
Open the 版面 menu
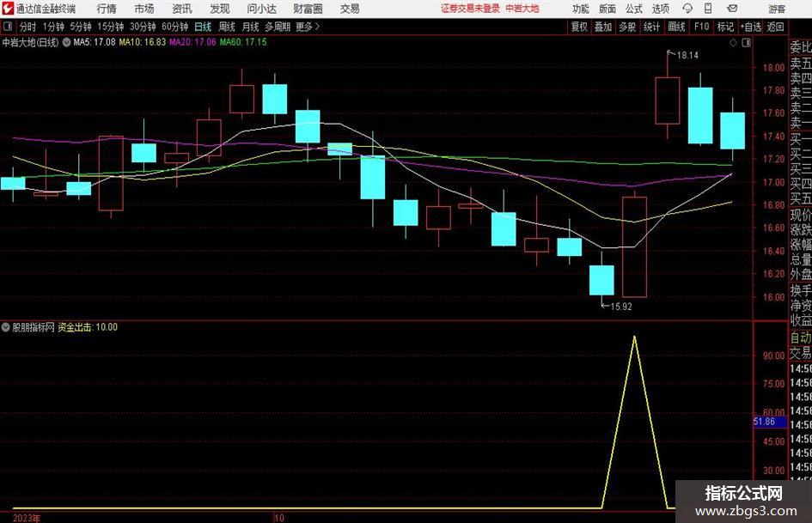pos(607,9)
